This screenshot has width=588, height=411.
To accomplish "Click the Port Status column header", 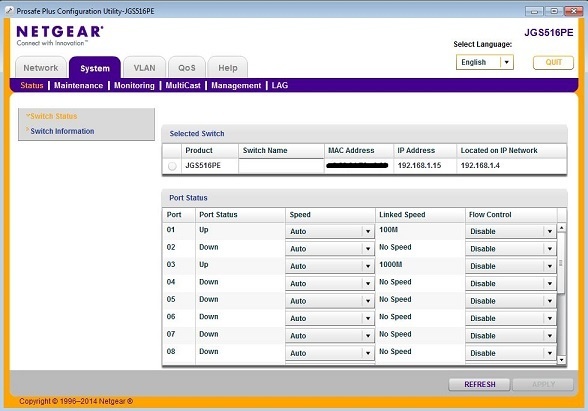I will point(240,215).
